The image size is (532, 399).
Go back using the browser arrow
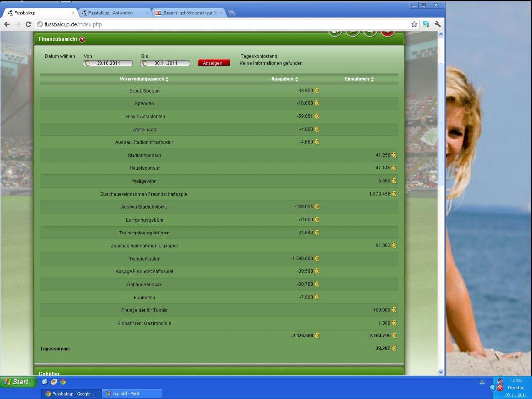7,24
